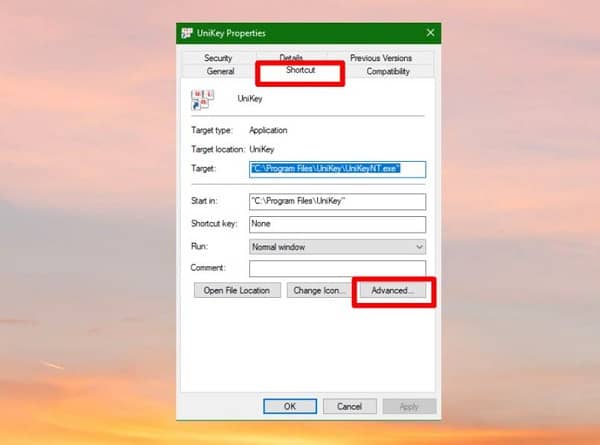
Task: Open the Details tab
Action: click(291, 57)
